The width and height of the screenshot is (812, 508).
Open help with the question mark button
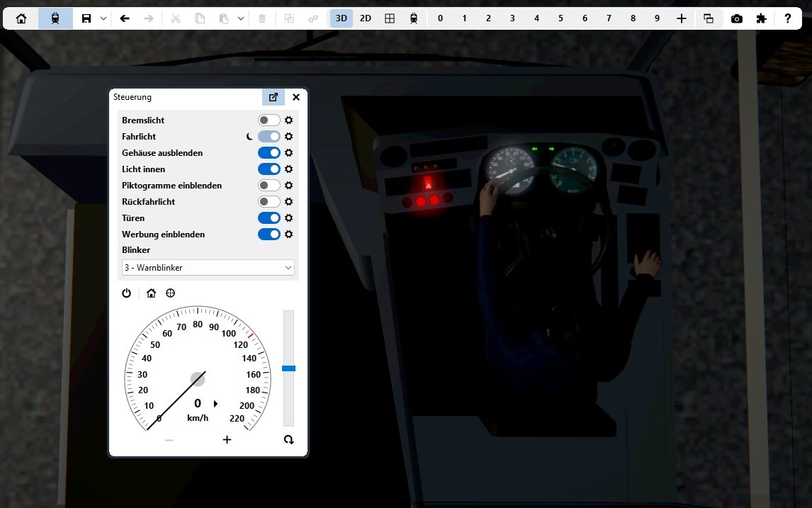coord(787,18)
